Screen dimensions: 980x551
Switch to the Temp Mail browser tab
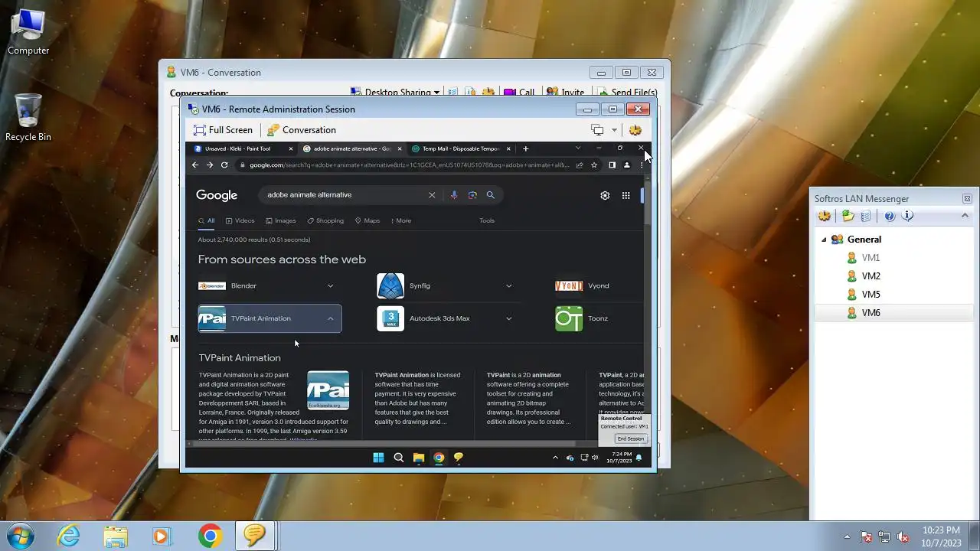[460, 148]
